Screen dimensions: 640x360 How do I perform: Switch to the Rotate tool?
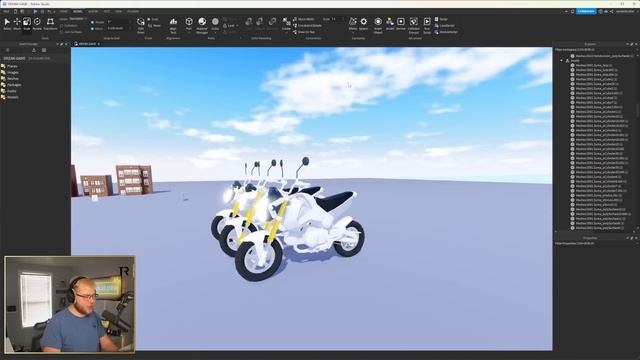point(37,24)
